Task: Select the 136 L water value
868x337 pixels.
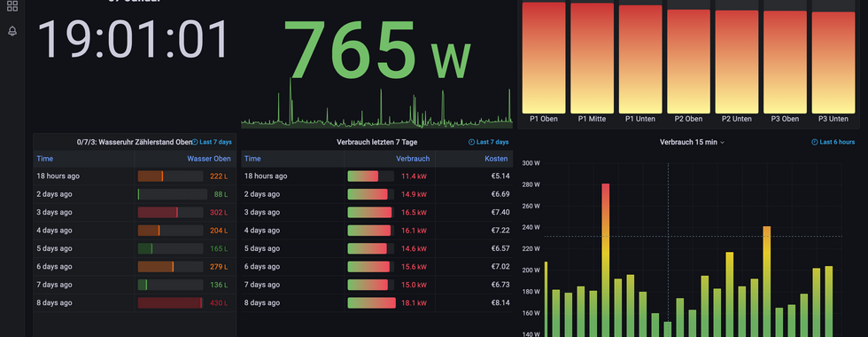Action: [219, 285]
